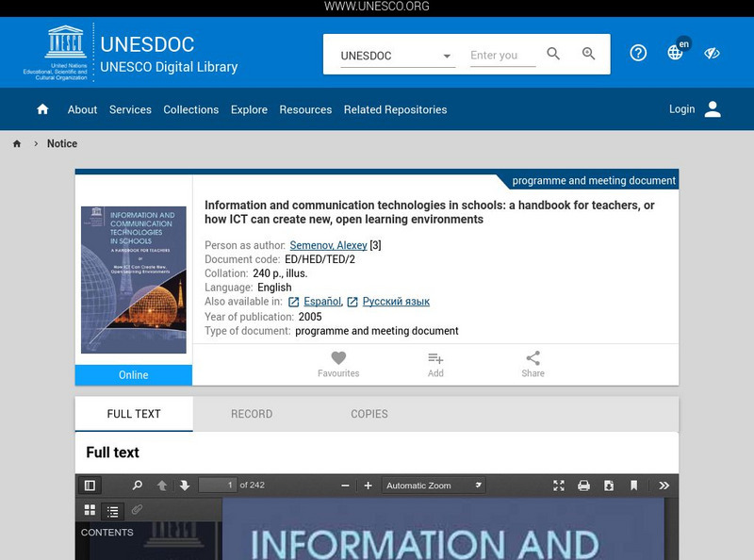Toggle the PDF viewer sidebar panel

[x=90, y=485]
